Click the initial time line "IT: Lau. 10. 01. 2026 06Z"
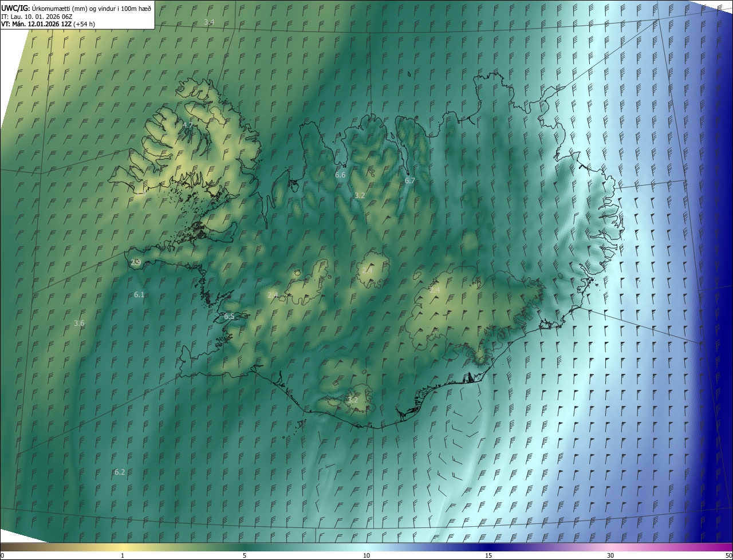This screenshot has width=733, height=560. [37, 17]
